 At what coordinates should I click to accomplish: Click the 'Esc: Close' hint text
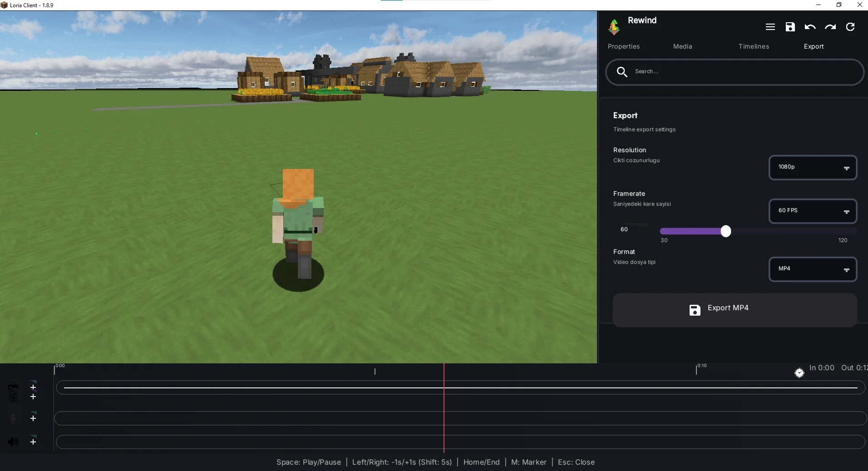(576, 462)
